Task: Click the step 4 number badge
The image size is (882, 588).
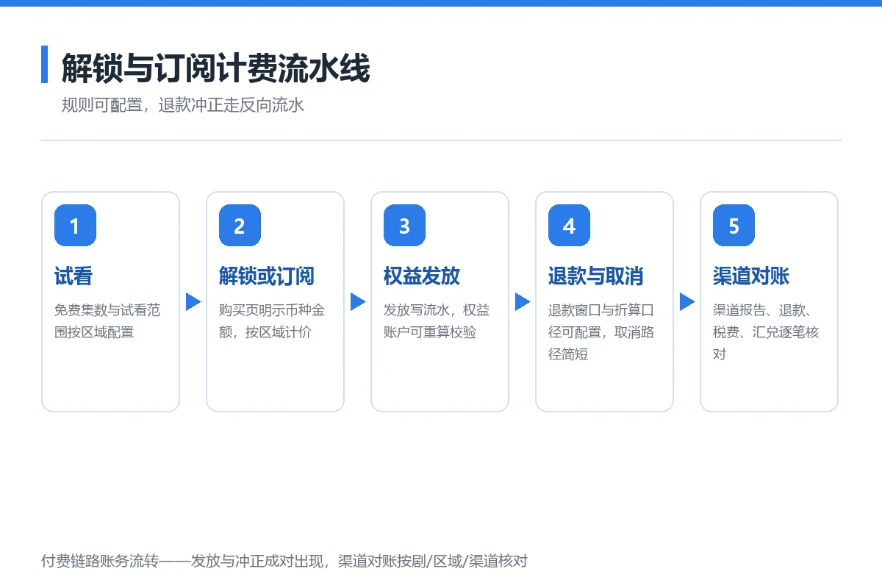Action: click(569, 225)
